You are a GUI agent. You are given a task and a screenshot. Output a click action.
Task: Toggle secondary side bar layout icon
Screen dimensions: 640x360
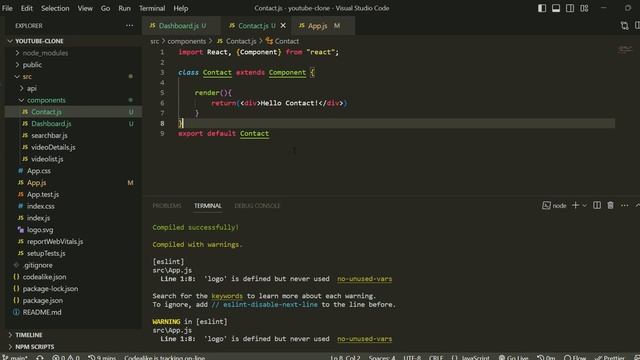(570, 8)
